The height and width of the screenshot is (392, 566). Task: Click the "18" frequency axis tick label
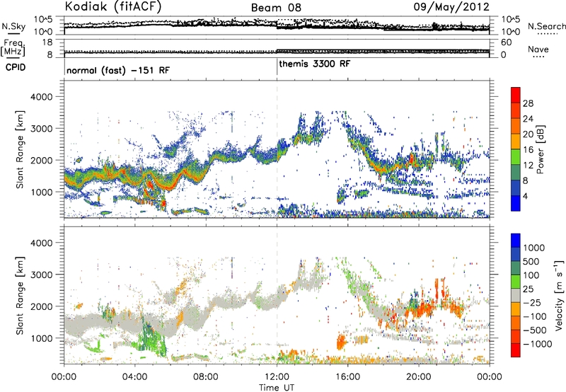(x=47, y=42)
